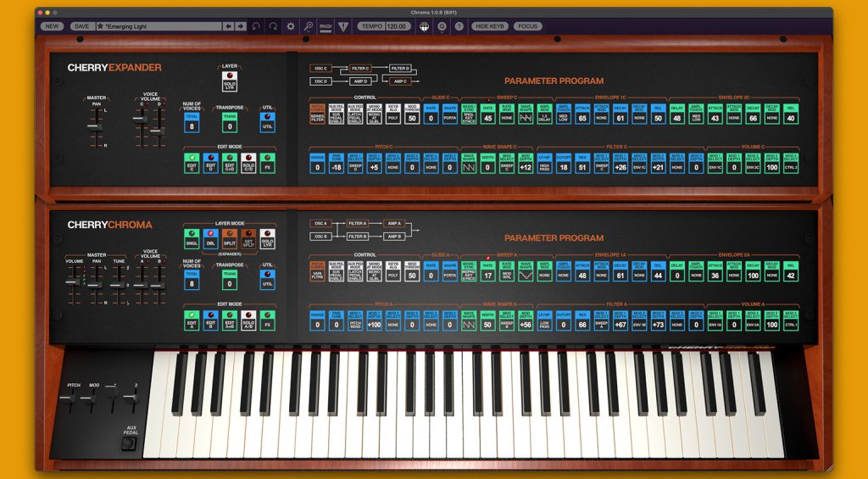Viewport: 868px width, 479px height.
Task: Click the warning triangle panic icon
Action: 342,26
